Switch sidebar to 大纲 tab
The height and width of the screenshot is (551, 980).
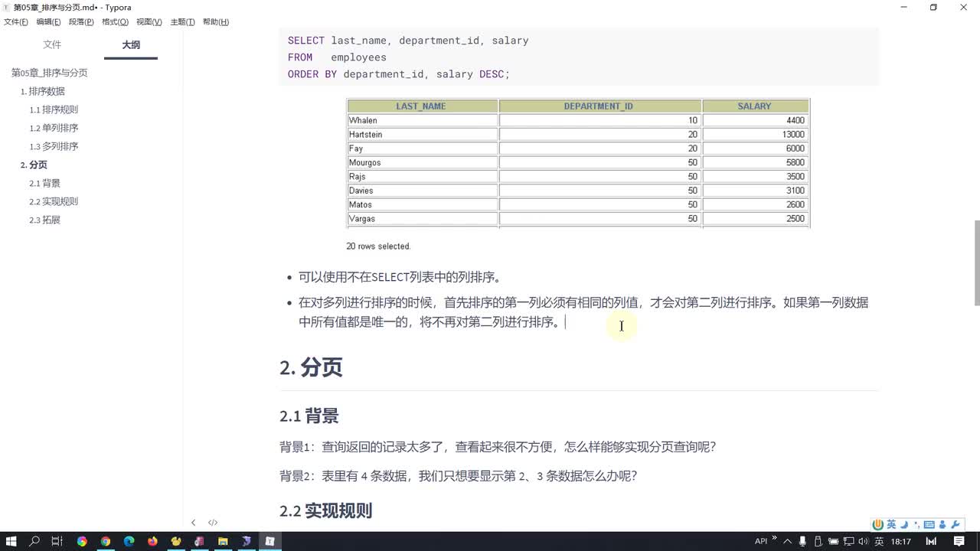coord(131,45)
